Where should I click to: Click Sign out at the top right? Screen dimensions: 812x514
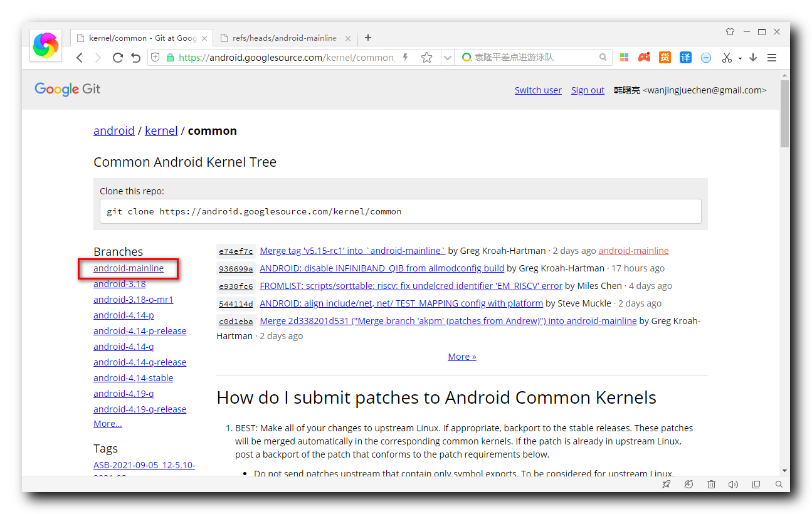[587, 90]
